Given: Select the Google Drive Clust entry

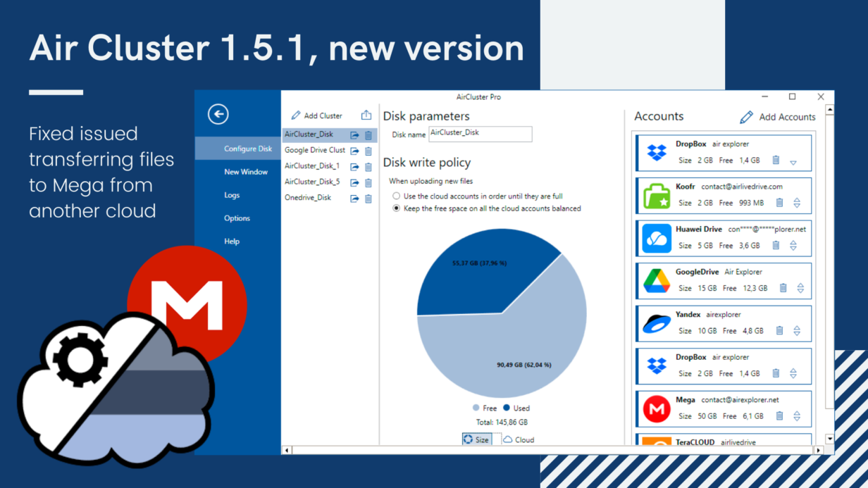Looking at the screenshot, I should point(315,150).
